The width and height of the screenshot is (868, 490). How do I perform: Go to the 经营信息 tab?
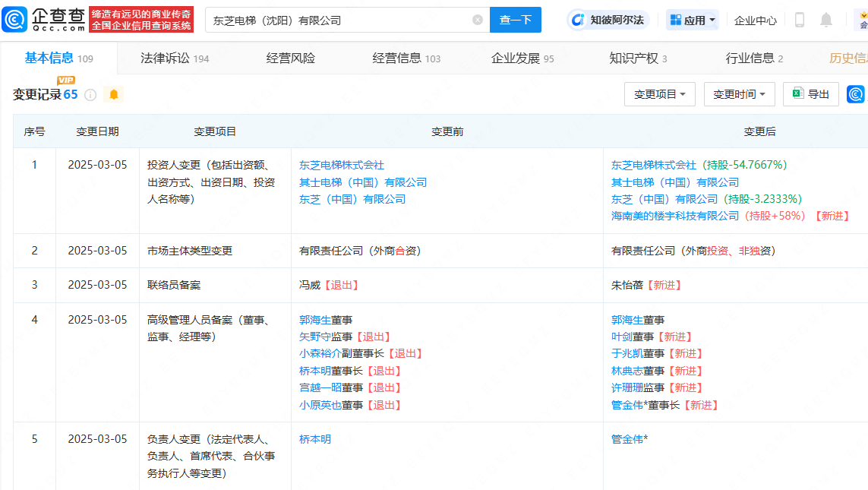(x=406, y=58)
